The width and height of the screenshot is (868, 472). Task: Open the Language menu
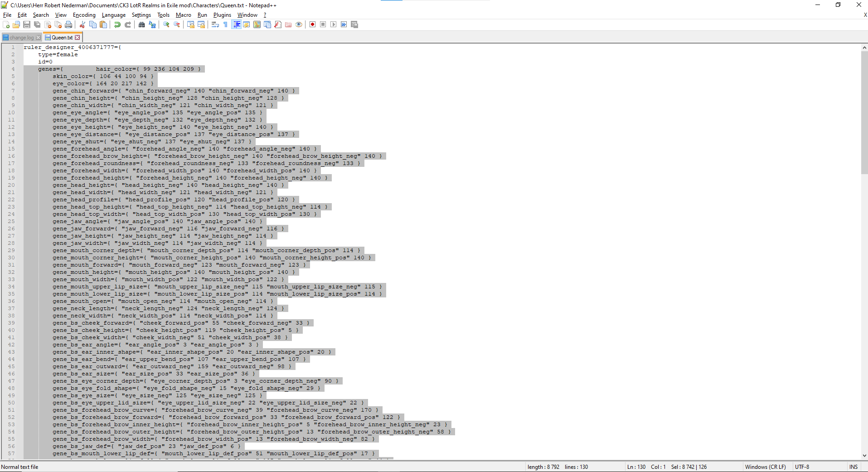[114, 15]
